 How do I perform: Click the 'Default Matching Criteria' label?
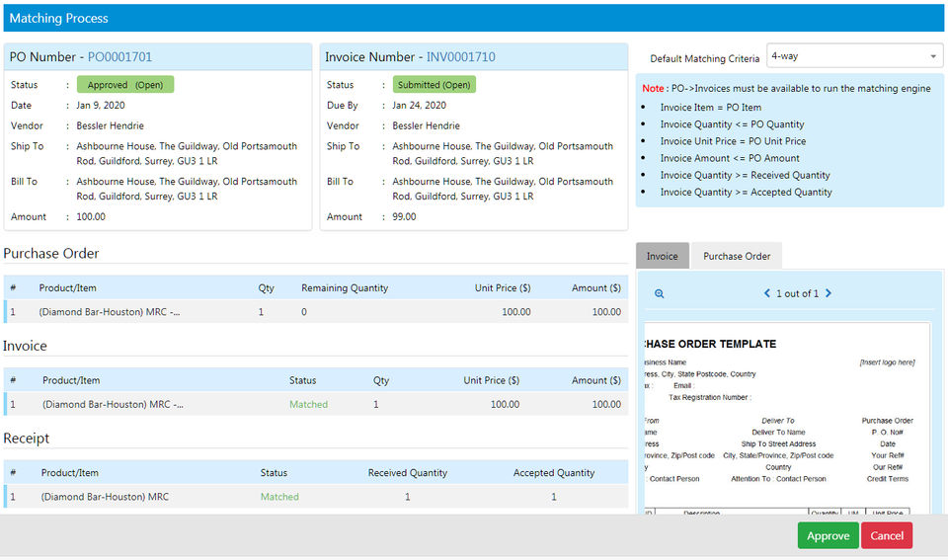pyautogui.click(x=704, y=58)
